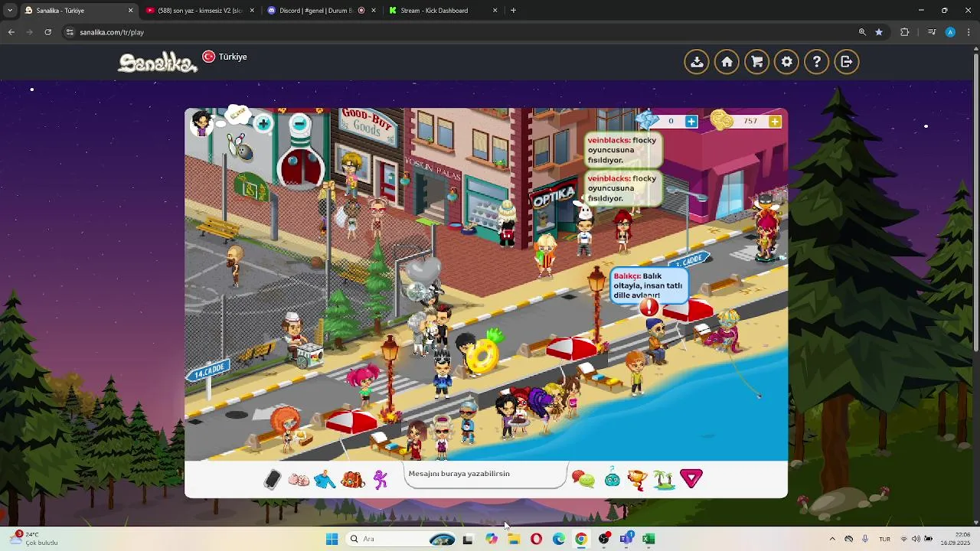Go to Sanalika home via house icon
This screenshot has width=980, height=551.
point(727,62)
